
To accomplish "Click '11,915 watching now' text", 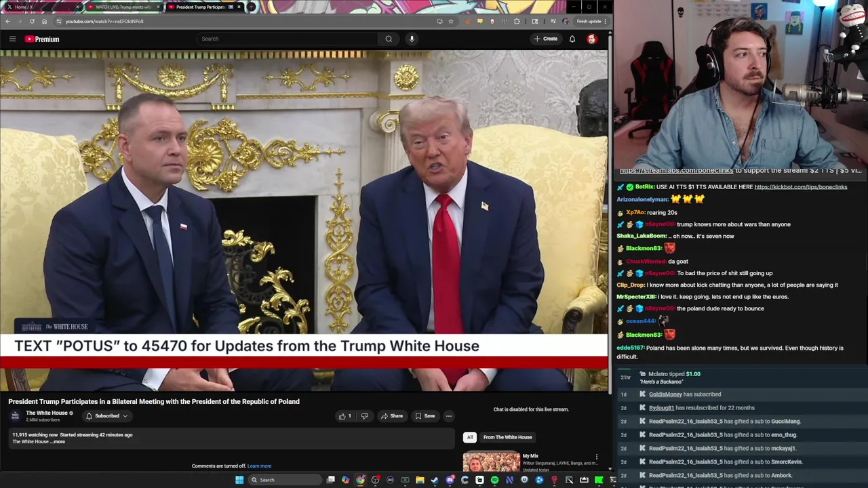I will click(35, 434).
